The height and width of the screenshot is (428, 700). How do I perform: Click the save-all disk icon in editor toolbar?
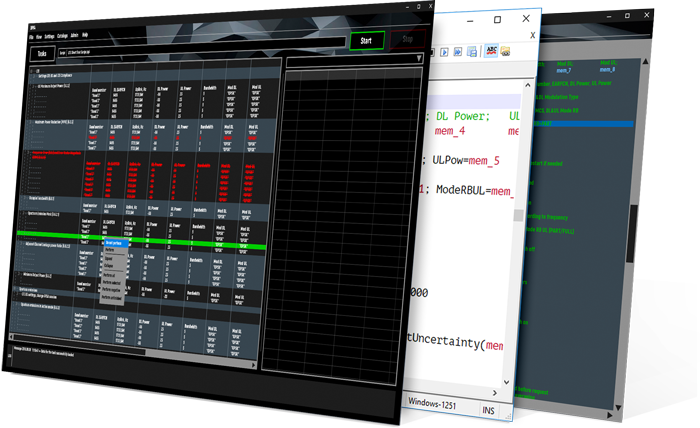coord(472,51)
